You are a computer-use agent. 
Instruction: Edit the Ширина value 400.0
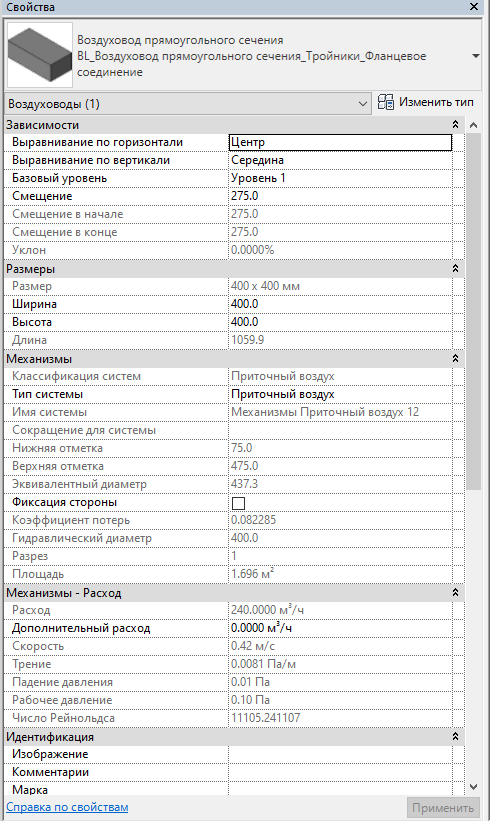340,304
